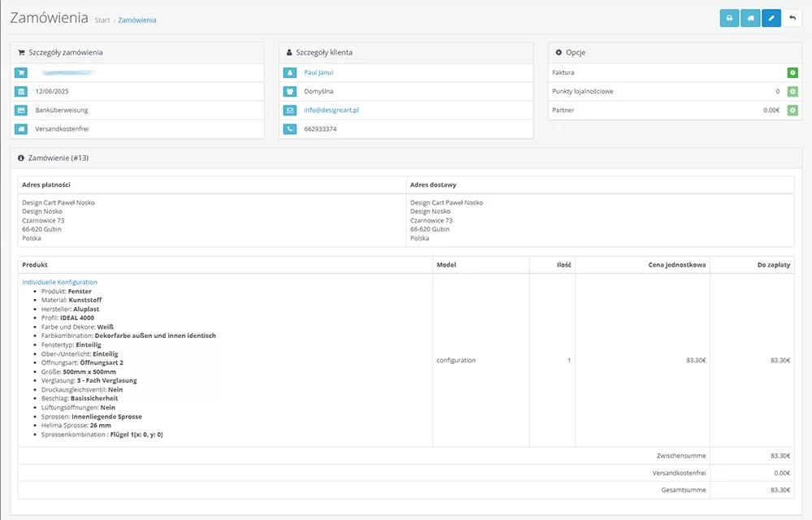Open customer Paul Janui profile link

318,73
